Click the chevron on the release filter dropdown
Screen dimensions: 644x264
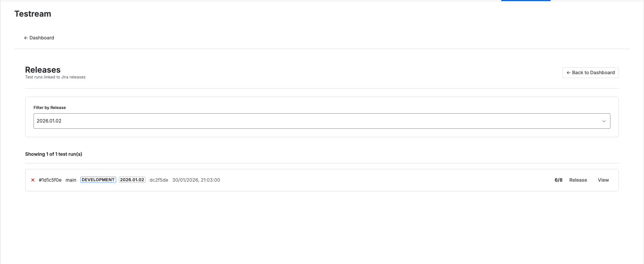(x=604, y=121)
